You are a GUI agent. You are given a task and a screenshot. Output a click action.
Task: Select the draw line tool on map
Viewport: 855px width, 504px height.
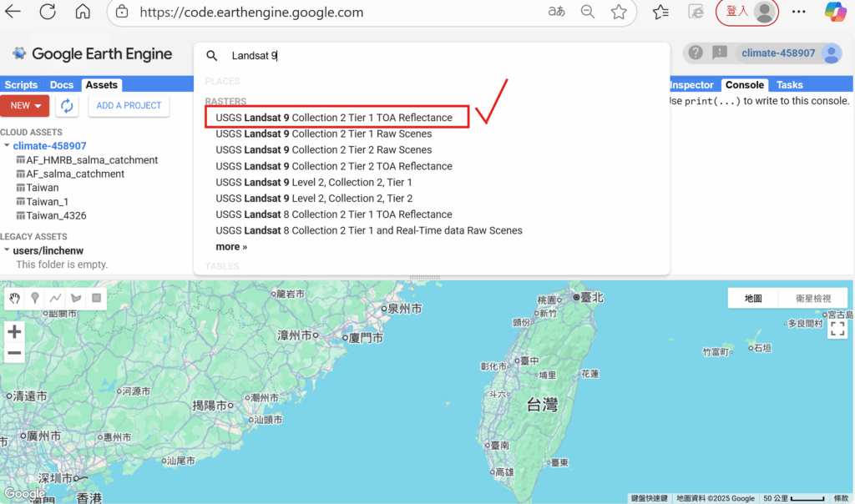pyautogui.click(x=55, y=298)
